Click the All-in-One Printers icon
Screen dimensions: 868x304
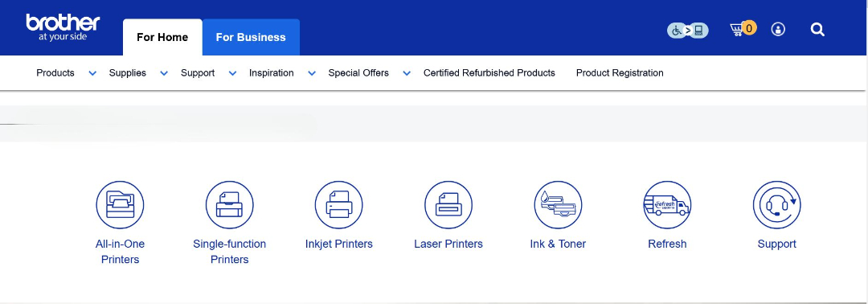tap(120, 205)
